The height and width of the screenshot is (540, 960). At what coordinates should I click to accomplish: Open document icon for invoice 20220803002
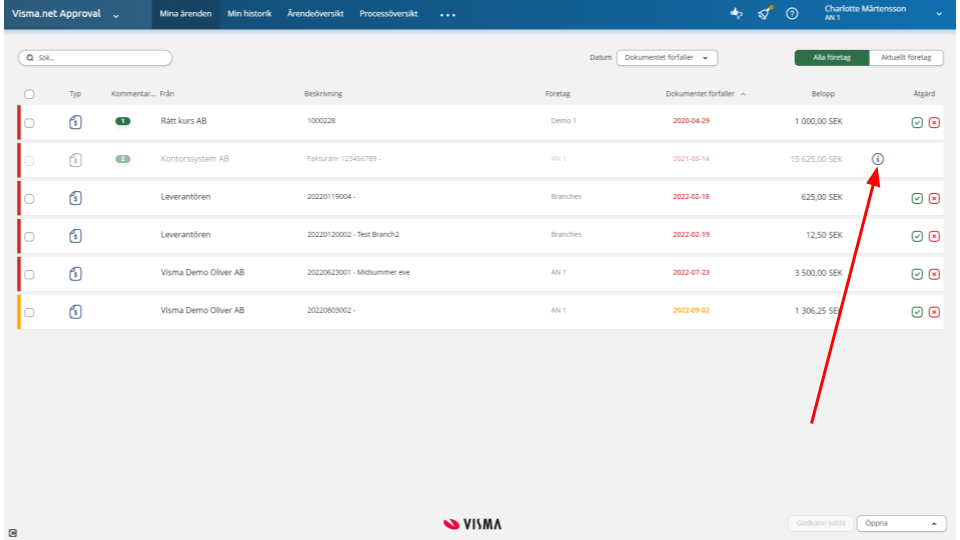(75, 312)
